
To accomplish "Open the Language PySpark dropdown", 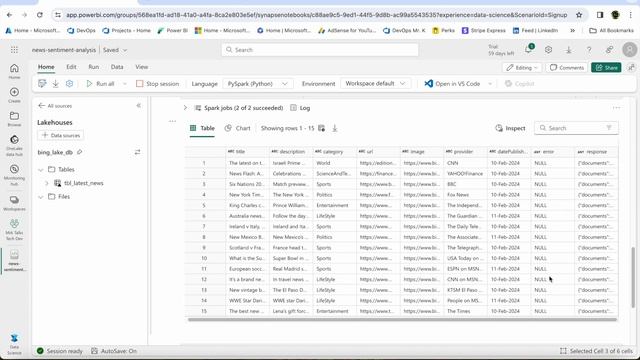I will click(x=257, y=84).
